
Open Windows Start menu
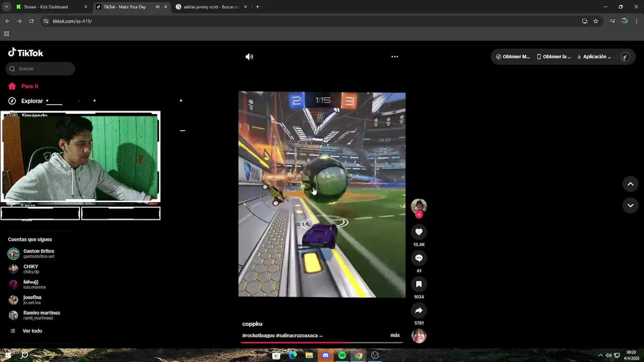[x=8, y=355]
